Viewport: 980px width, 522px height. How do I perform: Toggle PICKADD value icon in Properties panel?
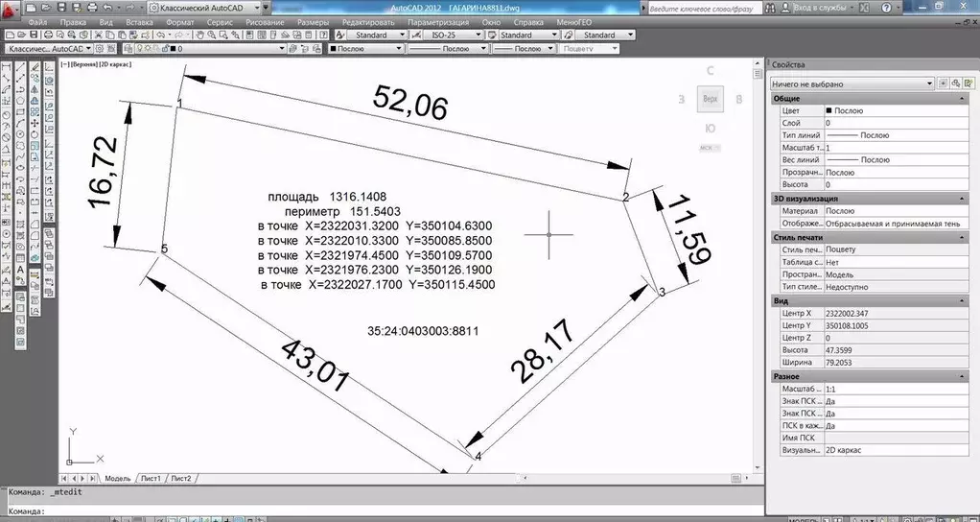point(944,83)
